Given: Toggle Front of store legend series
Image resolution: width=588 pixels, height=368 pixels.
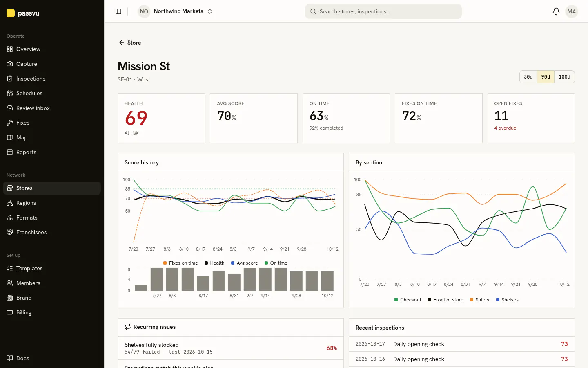Looking at the screenshot, I should click(445, 300).
